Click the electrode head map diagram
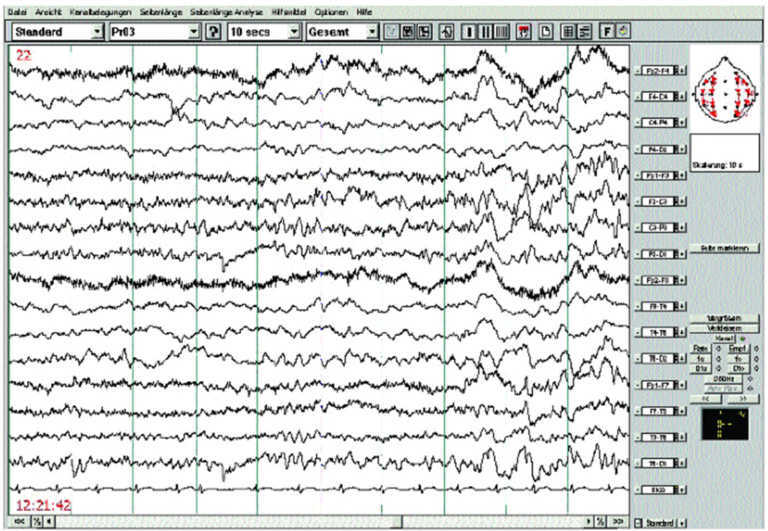The height and width of the screenshot is (531, 768). [725, 88]
